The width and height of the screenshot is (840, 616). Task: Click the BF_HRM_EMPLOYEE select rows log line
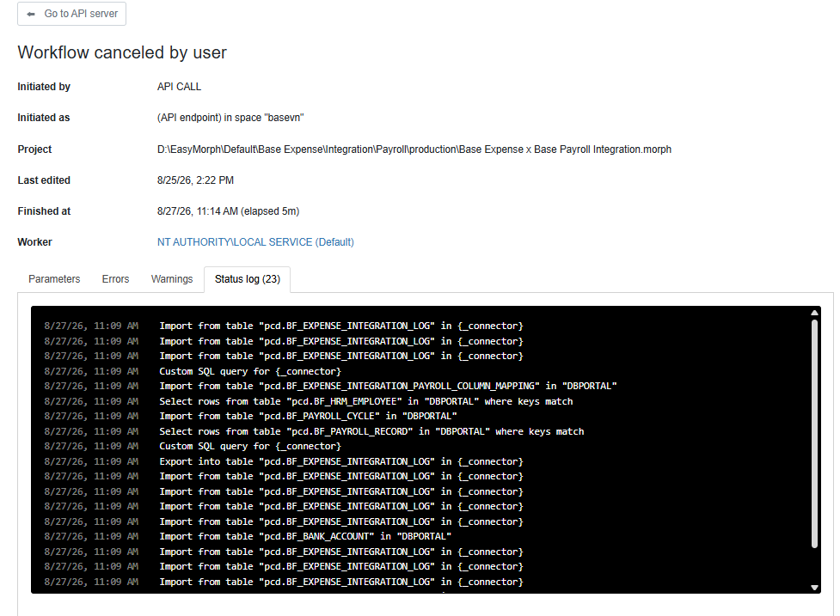[x=366, y=401]
